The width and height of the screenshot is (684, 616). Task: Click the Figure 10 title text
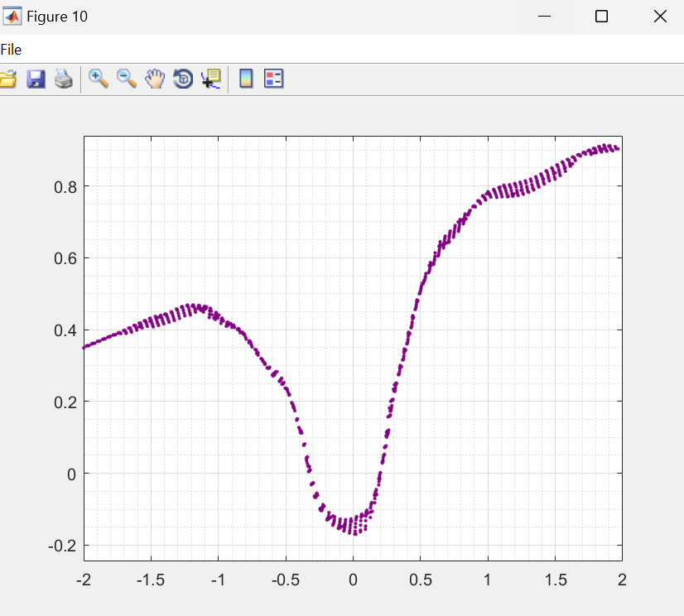click(57, 17)
